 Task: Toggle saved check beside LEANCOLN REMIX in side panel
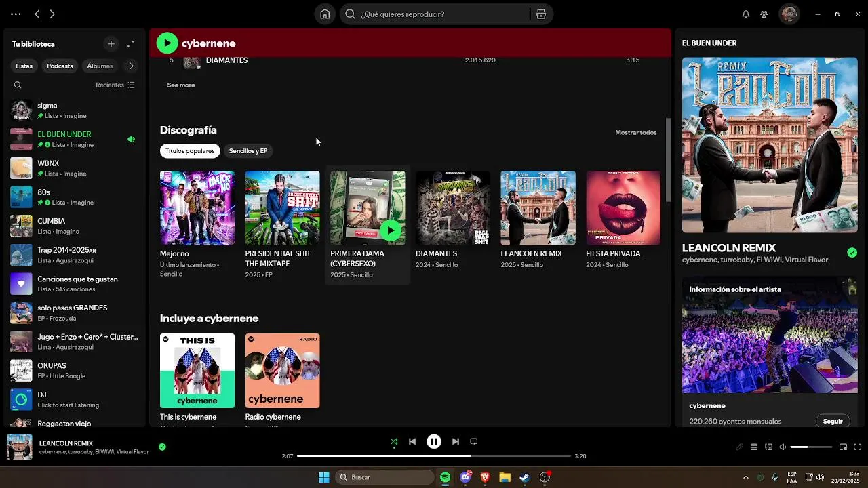[x=852, y=253]
